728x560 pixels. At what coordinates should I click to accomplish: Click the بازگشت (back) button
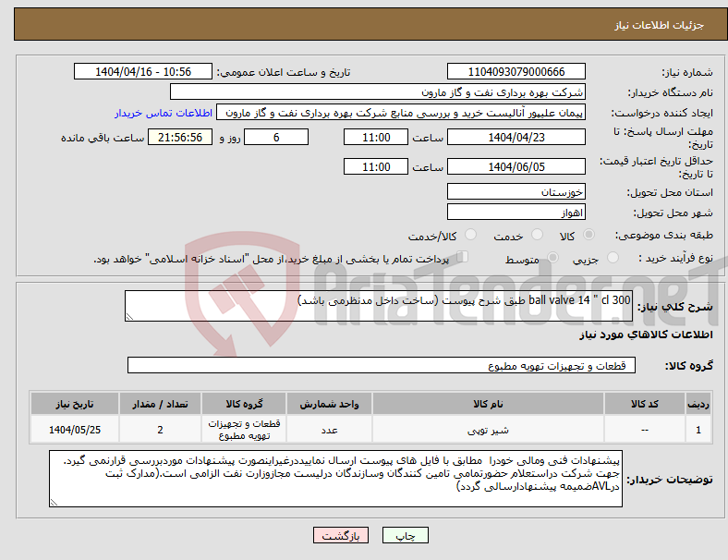[341, 535]
